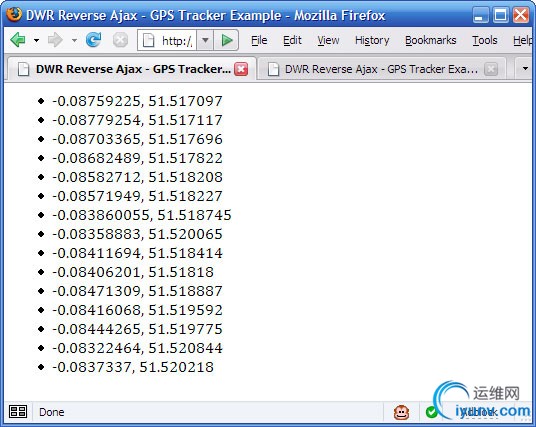This screenshot has height=427, width=536.
Task: Click coordinate -0.08703365, 51.517696
Action: tap(137, 139)
